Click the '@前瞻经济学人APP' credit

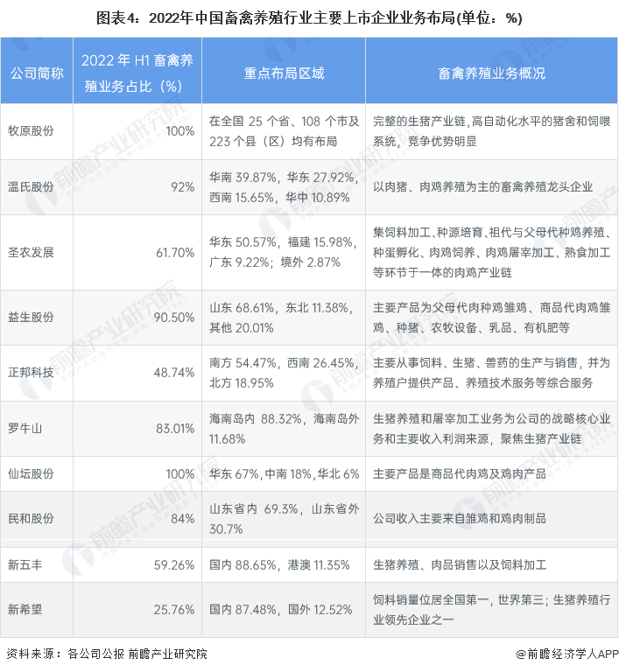click(x=566, y=654)
